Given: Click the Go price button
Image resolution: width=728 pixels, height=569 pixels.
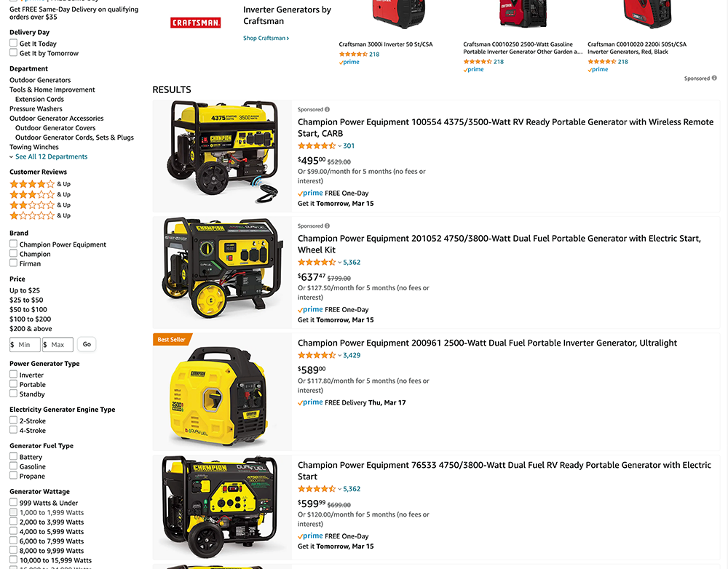Looking at the screenshot, I should (87, 344).
